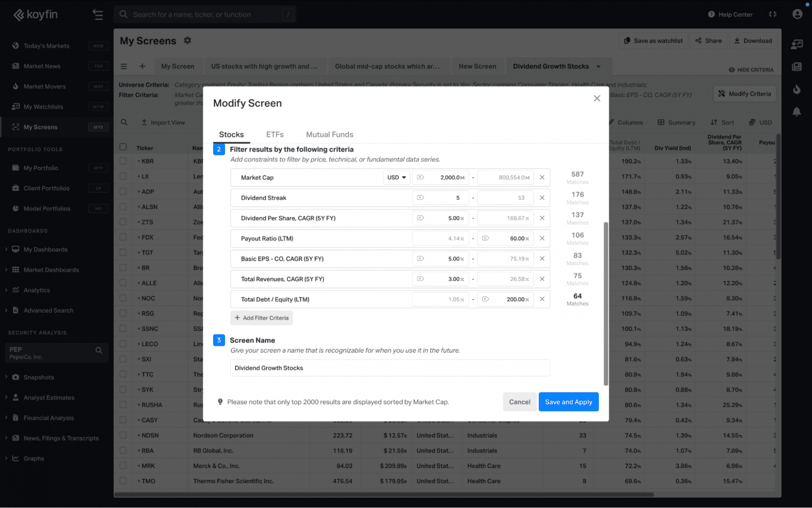
Task: Open the notifications bell in right rail
Action: (x=796, y=112)
